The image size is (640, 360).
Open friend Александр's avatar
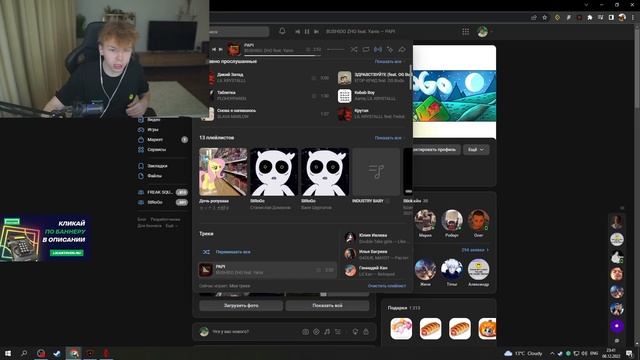tap(478, 269)
